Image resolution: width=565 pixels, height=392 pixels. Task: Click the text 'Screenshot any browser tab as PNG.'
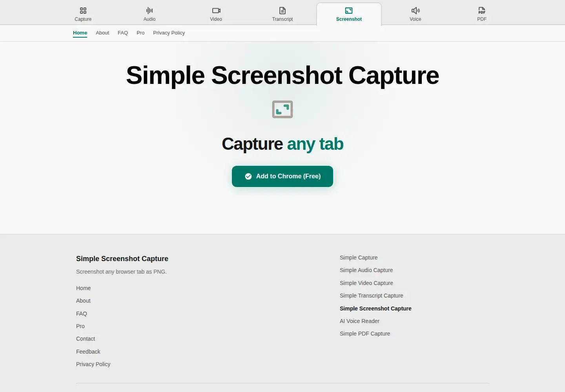click(121, 272)
